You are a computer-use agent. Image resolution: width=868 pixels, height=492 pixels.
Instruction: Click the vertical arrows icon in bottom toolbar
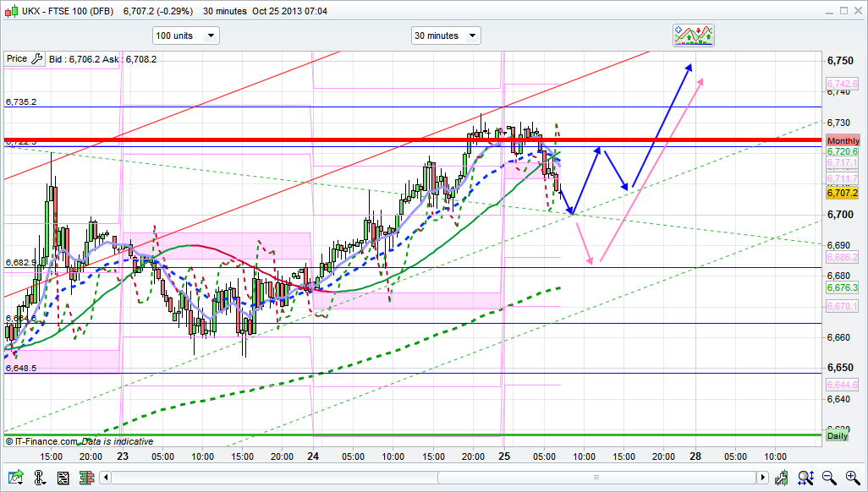tap(38, 477)
